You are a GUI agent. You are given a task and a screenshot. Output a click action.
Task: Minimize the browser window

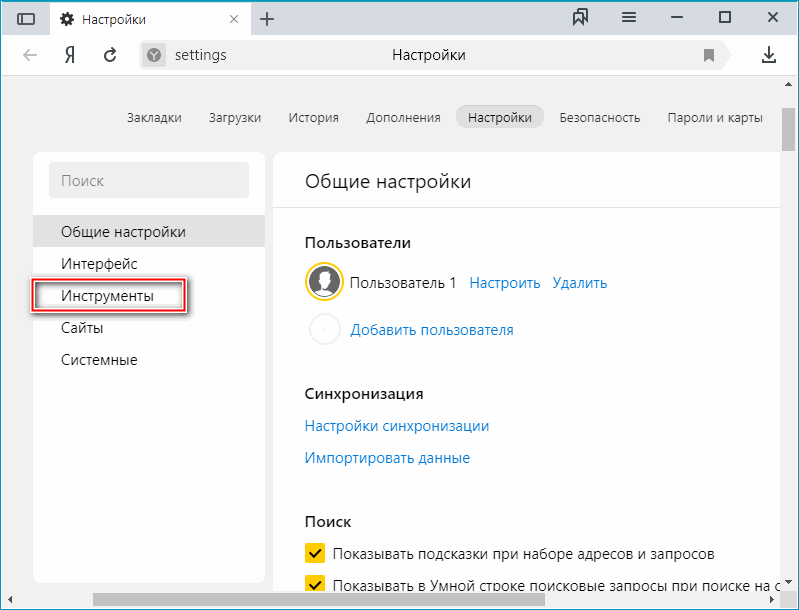(x=677, y=18)
